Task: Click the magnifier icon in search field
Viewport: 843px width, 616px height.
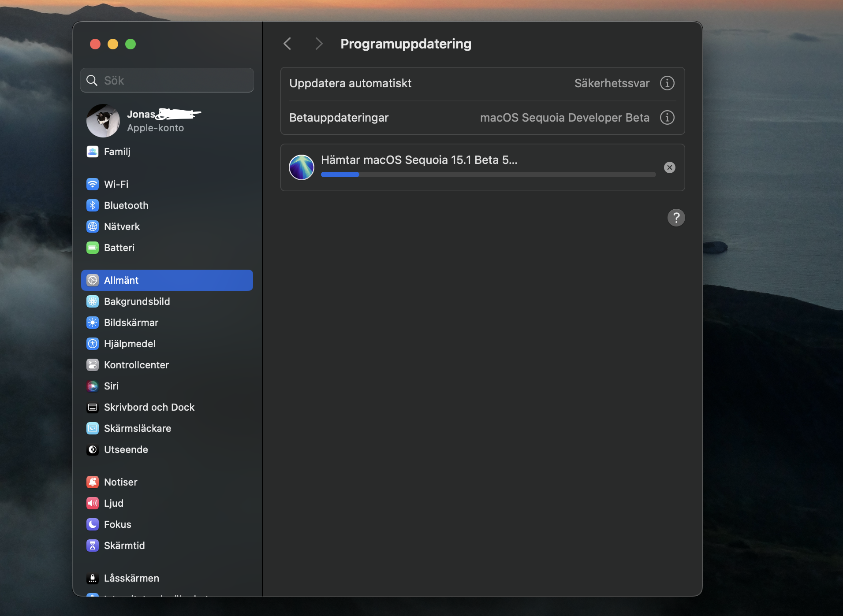Action: [92, 80]
